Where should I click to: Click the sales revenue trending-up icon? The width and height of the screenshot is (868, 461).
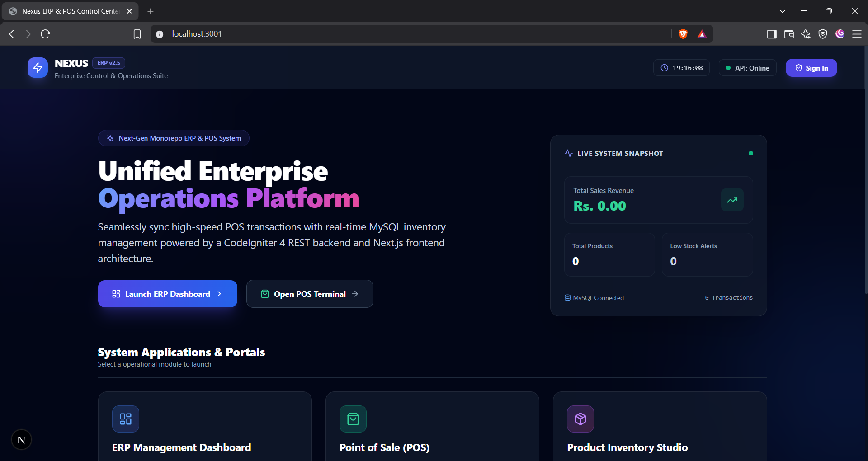click(x=732, y=200)
